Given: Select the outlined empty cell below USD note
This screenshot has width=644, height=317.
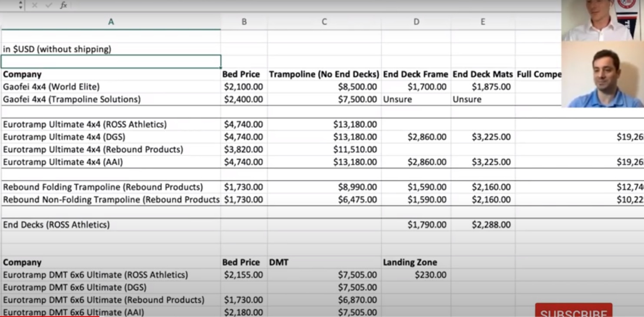Looking at the screenshot, I should [x=111, y=62].
